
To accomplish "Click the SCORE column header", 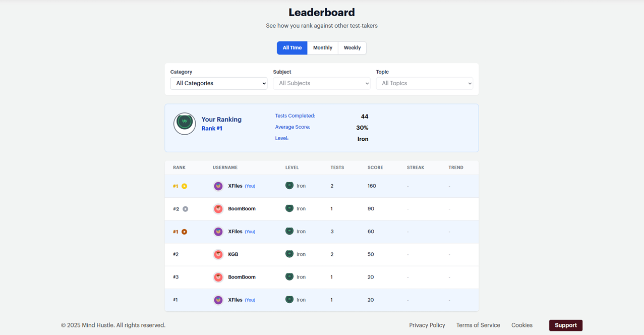I will pos(375,167).
